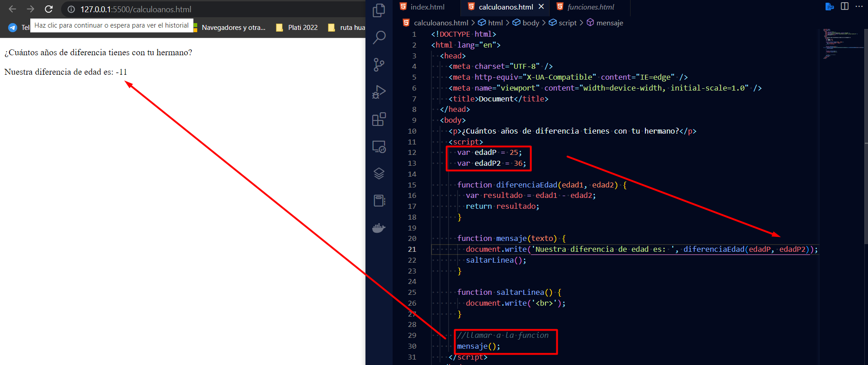868x365 pixels.
Task: Open the Search view in activity bar
Action: tap(379, 38)
